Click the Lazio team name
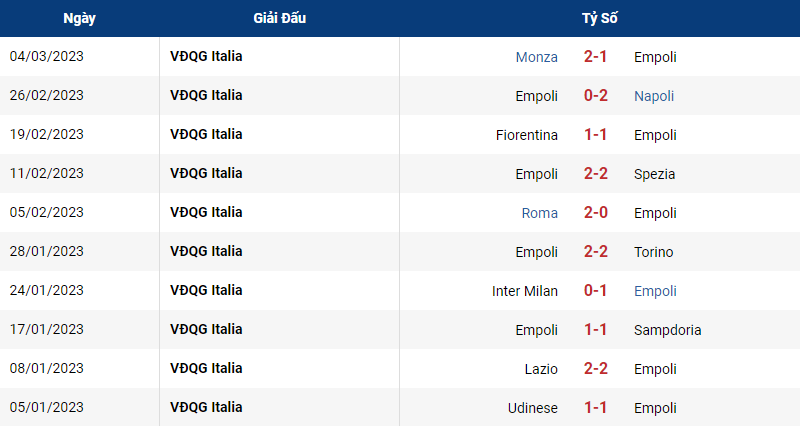Screen dimensions: 802x426 pyautogui.click(x=541, y=369)
